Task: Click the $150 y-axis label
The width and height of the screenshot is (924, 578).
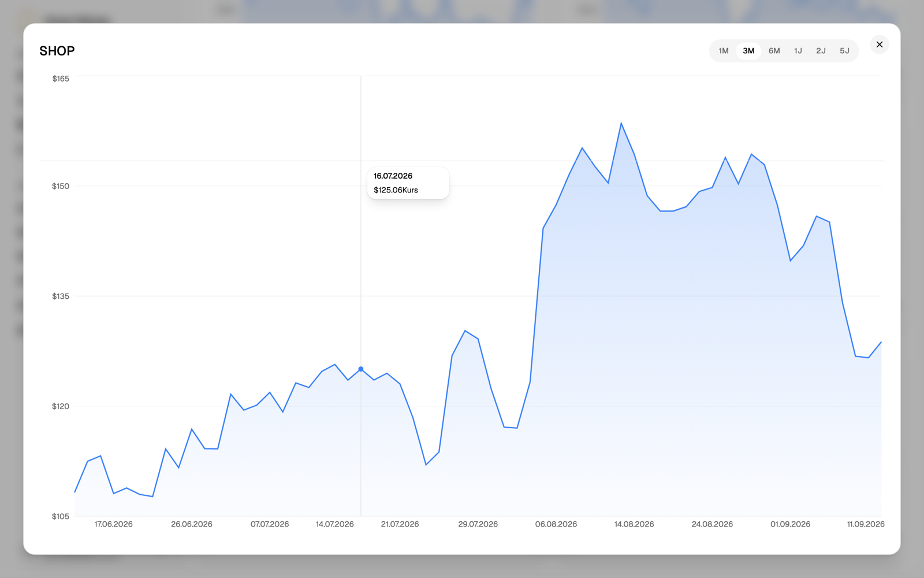Action: (61, 186)
